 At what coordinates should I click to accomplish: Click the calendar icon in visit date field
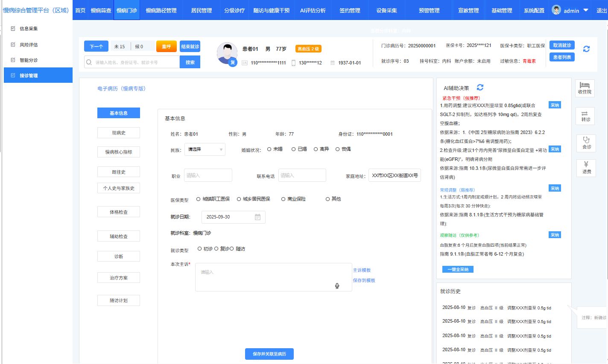[x=257, y=217]
